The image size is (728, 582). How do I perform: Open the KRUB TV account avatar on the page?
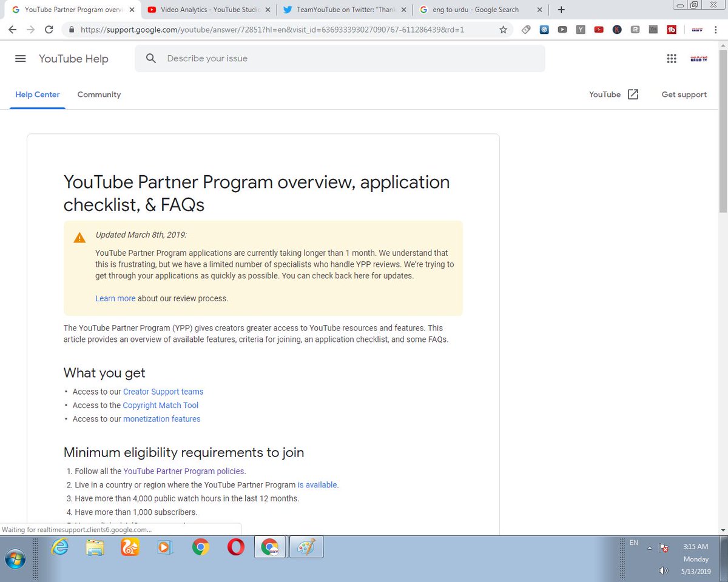tap(699, 59)
